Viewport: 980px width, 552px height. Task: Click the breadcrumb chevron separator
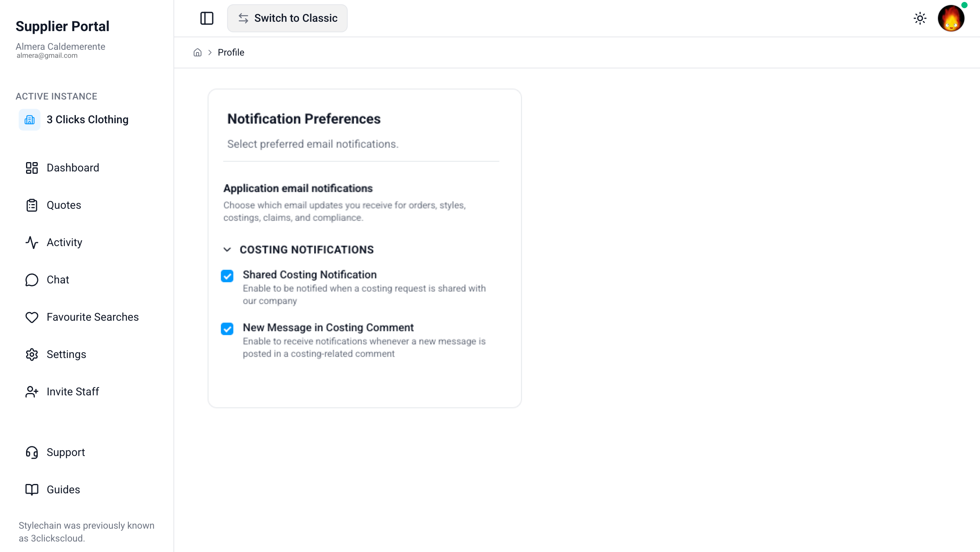(210, 52)
